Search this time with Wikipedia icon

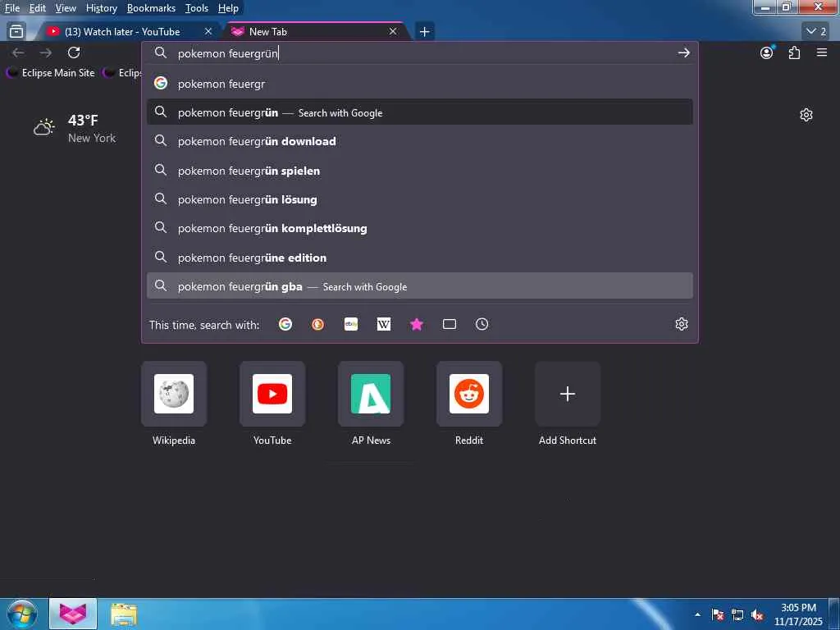tap(384, 324)
